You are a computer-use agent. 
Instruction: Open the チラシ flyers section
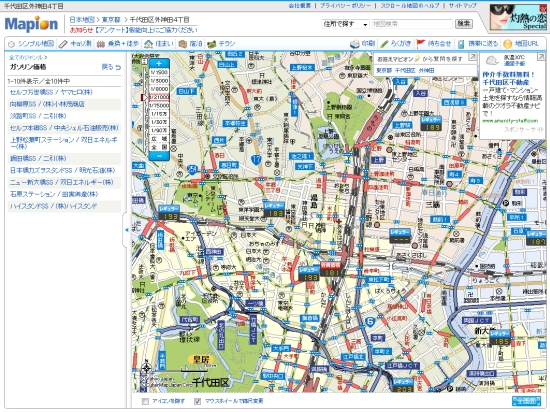point(221,44)
